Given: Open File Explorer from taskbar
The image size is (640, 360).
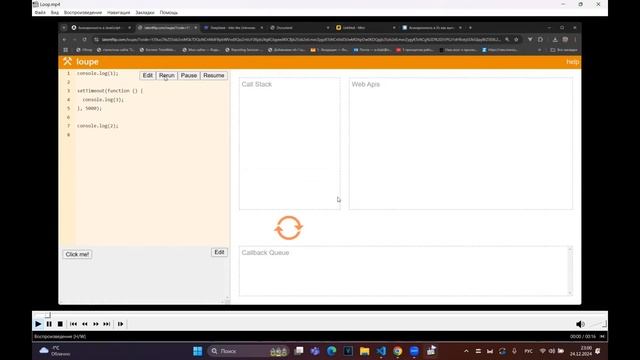Looking at the screenshot, I should (364, 351).
